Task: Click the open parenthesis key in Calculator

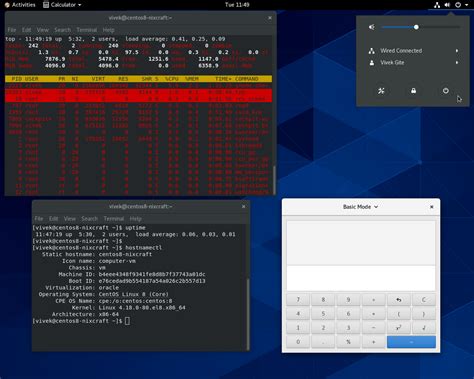Action: coord(399,314)
